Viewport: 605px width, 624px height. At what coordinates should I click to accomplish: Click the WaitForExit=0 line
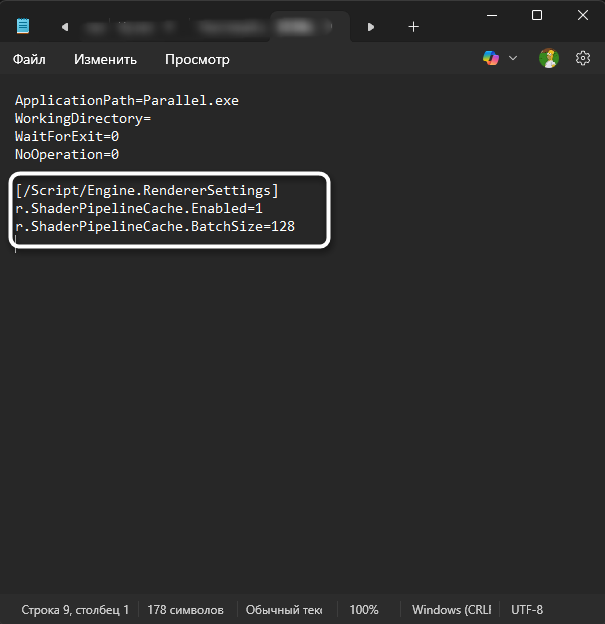(x=67, y=136)
